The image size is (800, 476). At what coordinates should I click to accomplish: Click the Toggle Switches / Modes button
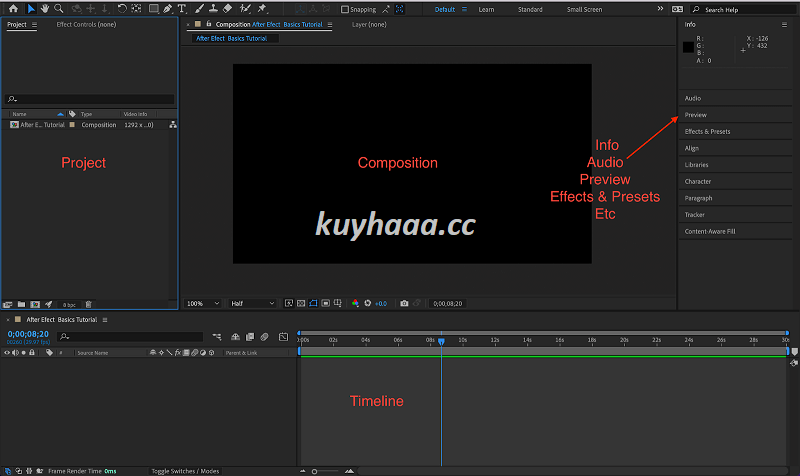(x=185, y=471)
